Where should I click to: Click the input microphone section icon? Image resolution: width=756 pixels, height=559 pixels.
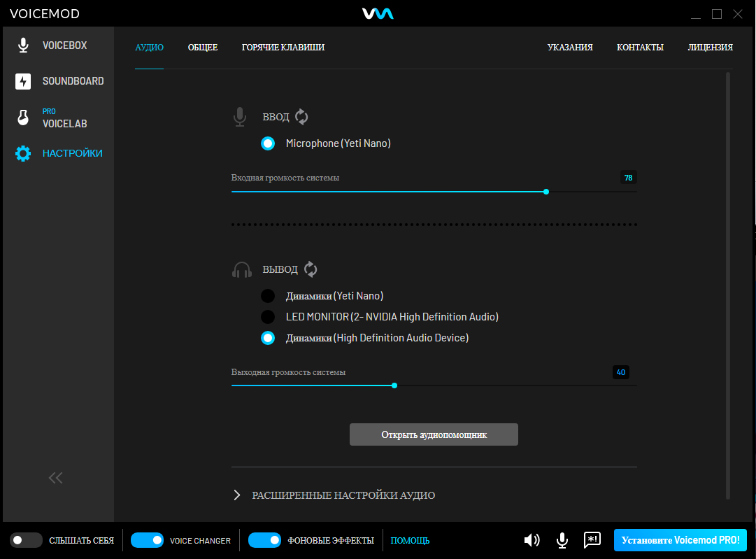pyautogui.click(x=240, y=118)
